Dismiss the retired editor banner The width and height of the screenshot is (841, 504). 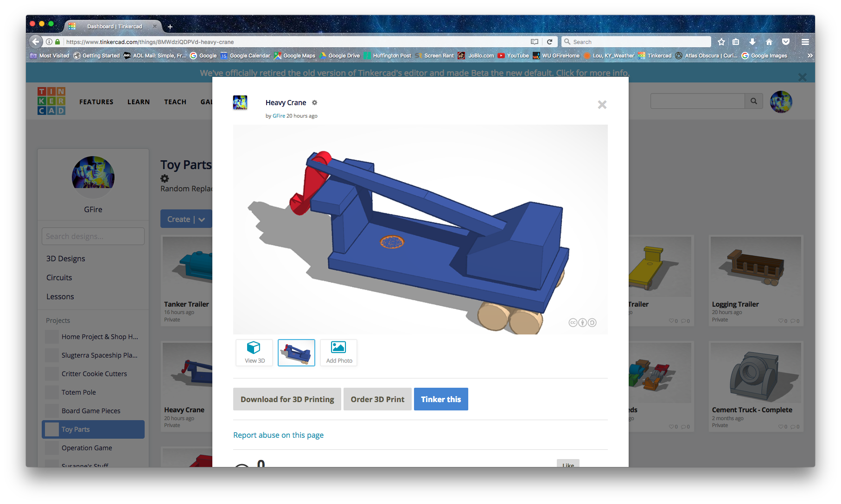tap(803, 77)
